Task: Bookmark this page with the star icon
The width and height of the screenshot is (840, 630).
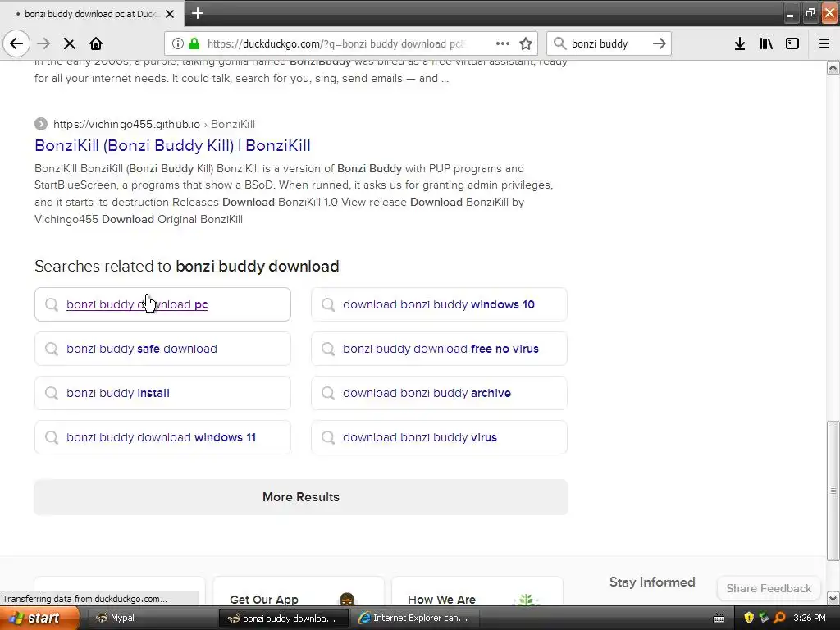Action: pos(526,43)
